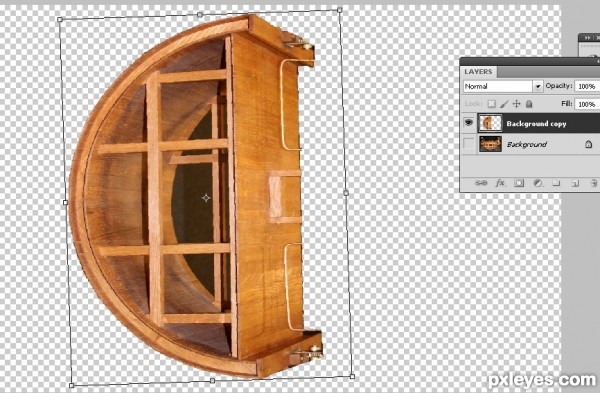Viewport: 600px width, 393px height.
Task: Click the transform center reference point
Action: coord(206,198)
